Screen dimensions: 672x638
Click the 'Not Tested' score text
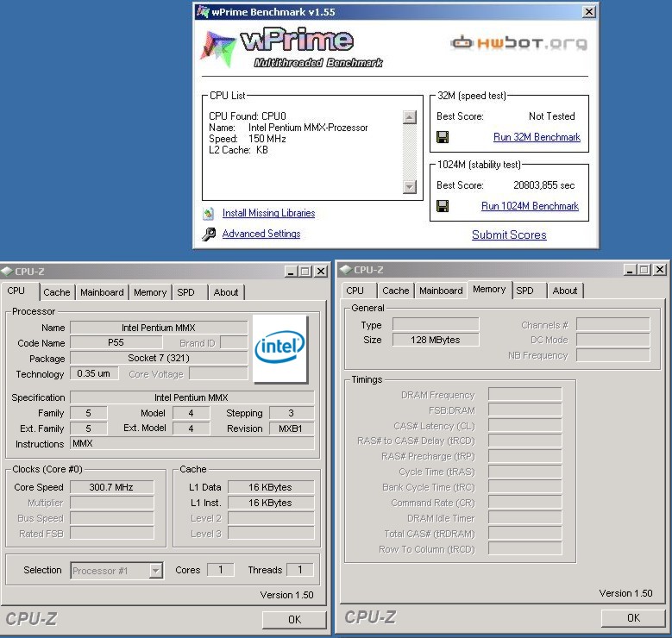coord(551,116)
